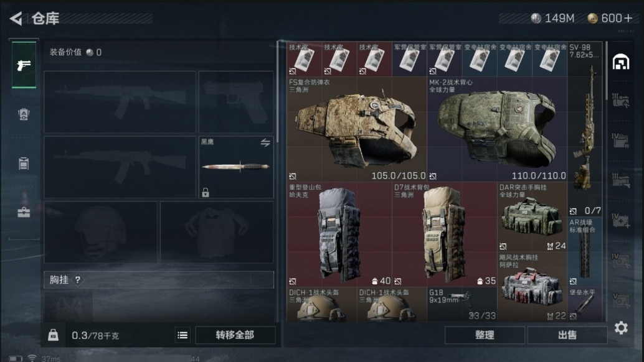
Task: Select the 重型登山包 backpack item
Action: pos(339,234)
